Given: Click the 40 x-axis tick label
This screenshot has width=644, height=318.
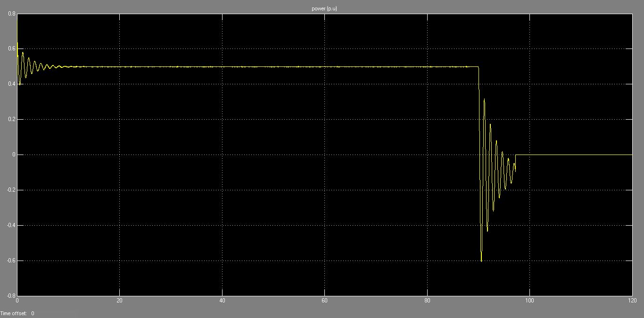Looking at the screenshot, I should 222,301.
